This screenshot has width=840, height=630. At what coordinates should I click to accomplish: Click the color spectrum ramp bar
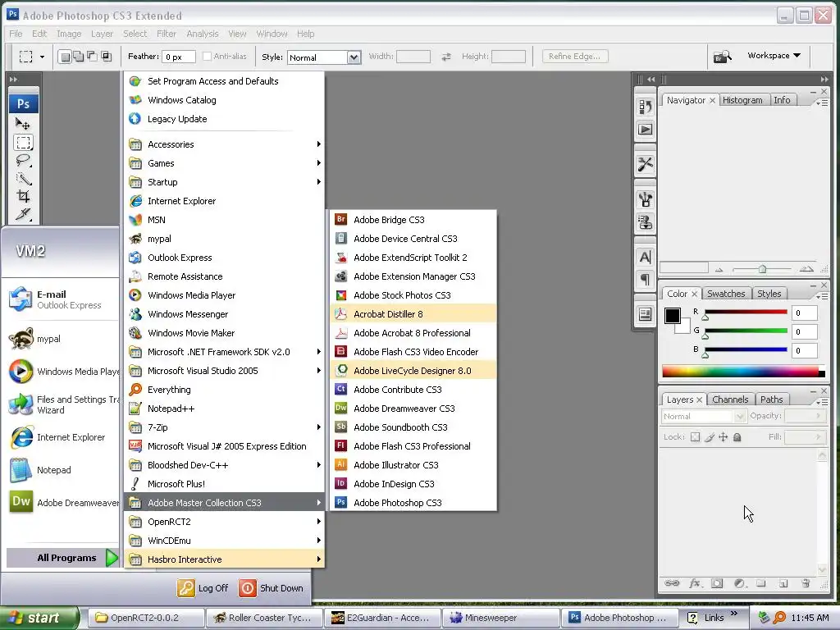point(743,372)
